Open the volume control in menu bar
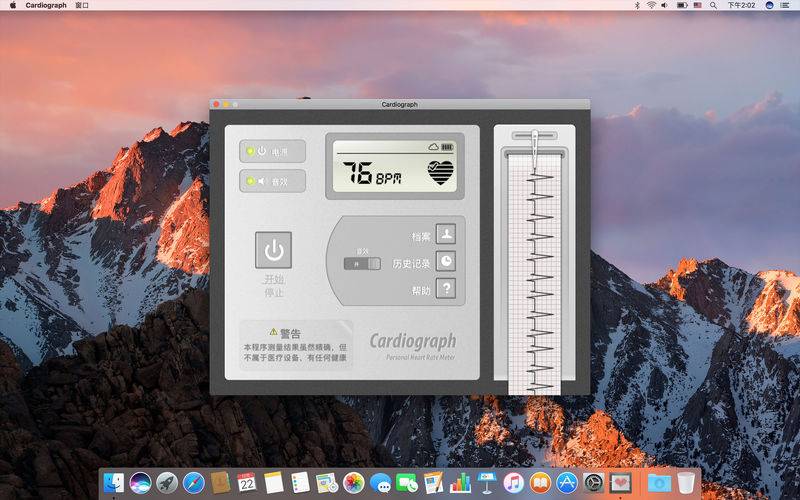 (x=664, y=5)
